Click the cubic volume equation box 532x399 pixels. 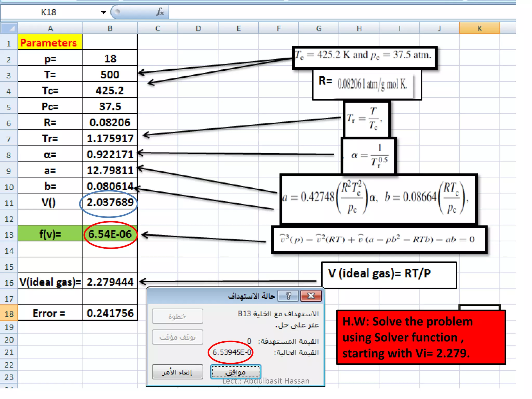pos(379,240)
